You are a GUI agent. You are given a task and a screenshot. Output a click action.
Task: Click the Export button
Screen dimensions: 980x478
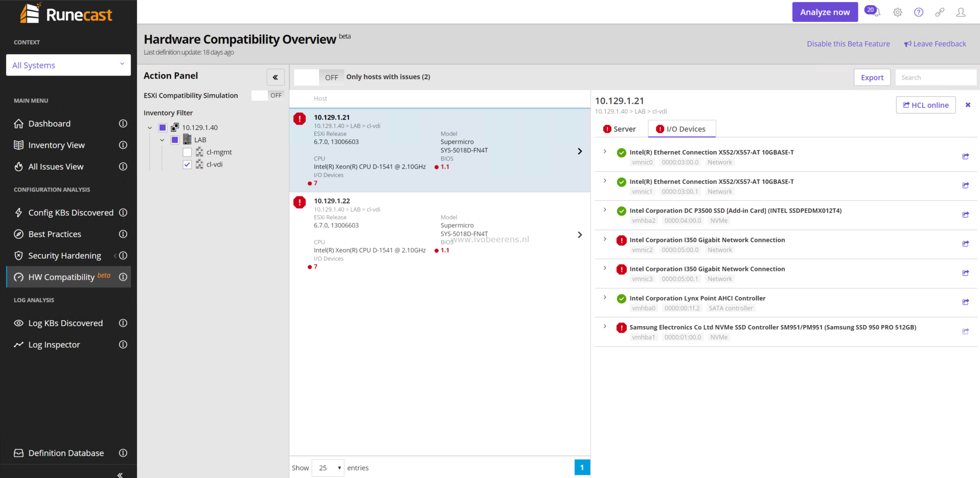[872, 77]
